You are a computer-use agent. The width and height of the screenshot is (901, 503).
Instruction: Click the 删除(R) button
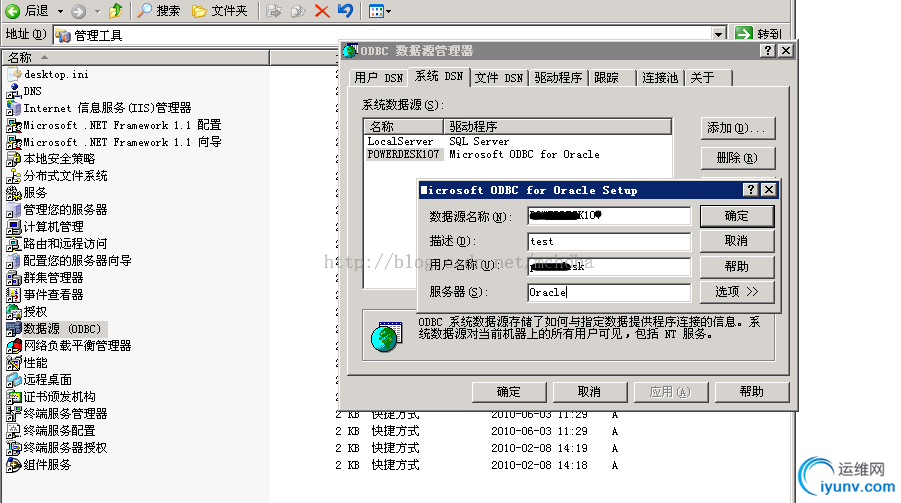(x=738, y=158)
